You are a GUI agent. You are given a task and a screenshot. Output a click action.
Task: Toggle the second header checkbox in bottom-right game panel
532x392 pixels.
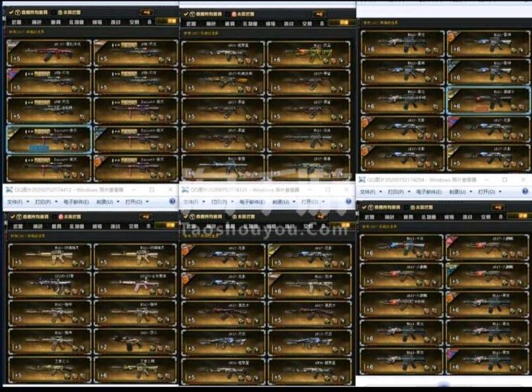point(406,208)
